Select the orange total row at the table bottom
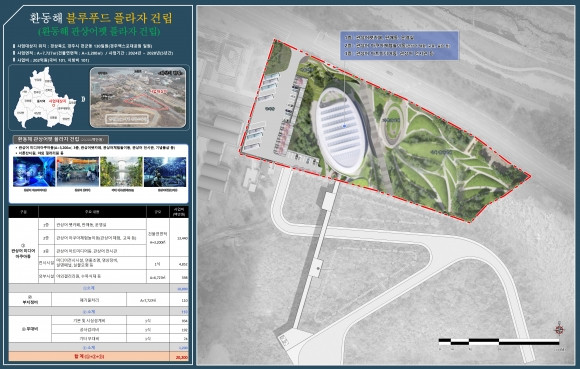The width and height of the screenshot is (580, 369). (98, 357)
